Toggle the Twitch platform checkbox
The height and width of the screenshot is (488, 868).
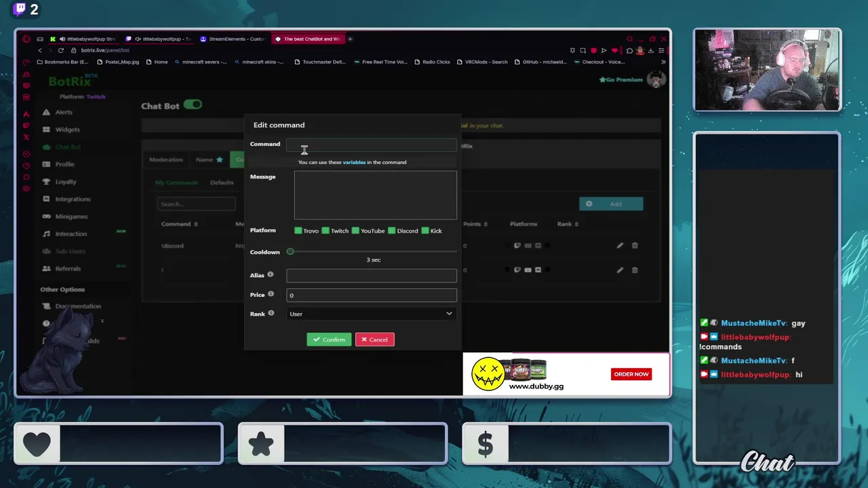click(325, 230)
